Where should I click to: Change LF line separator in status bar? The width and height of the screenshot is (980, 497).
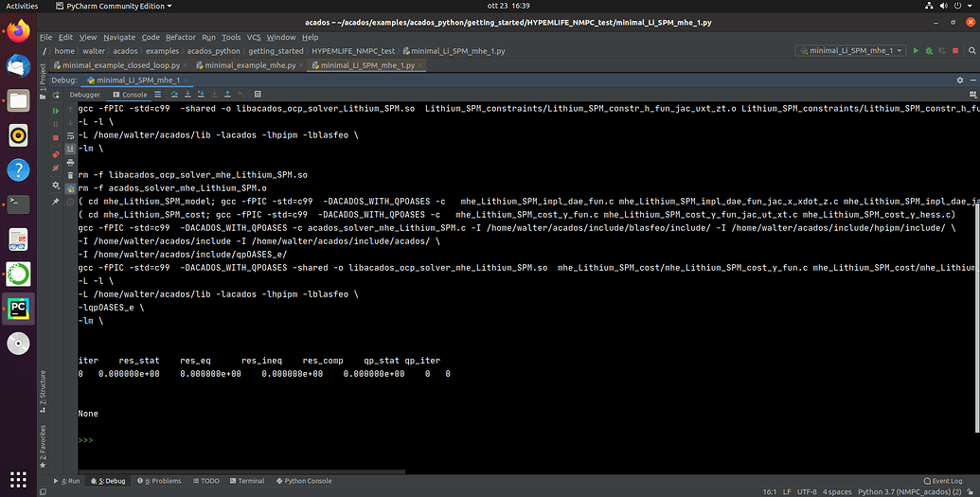[x=787, y=492]
